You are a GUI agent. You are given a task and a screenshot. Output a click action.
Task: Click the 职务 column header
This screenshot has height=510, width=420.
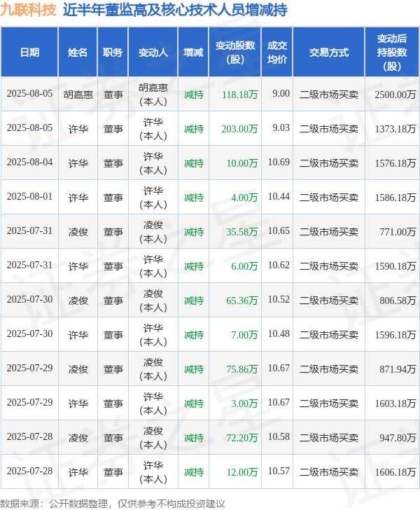113,53
